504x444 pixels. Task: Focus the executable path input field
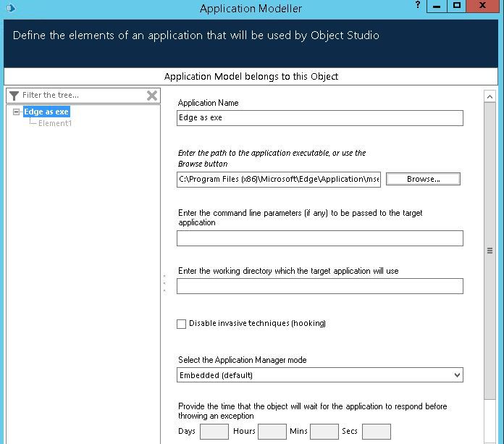(x=279, y=179)
